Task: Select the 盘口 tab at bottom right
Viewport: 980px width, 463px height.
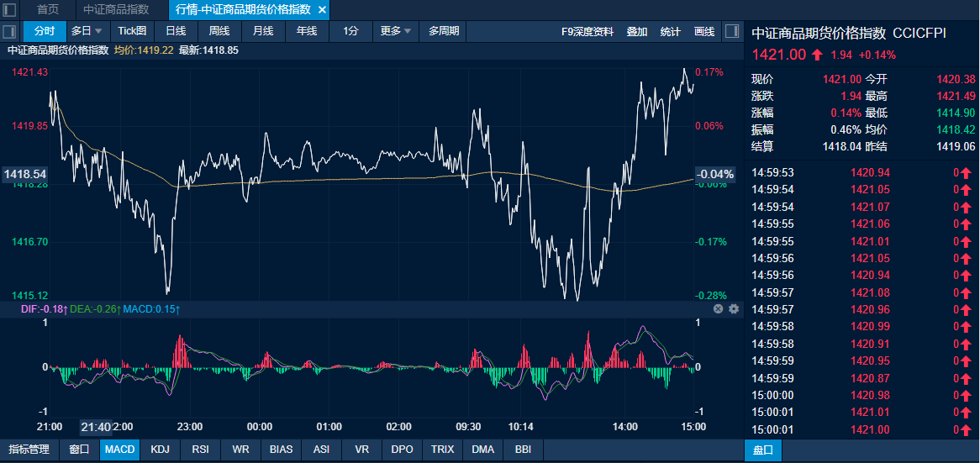Action: coord(763,450)
